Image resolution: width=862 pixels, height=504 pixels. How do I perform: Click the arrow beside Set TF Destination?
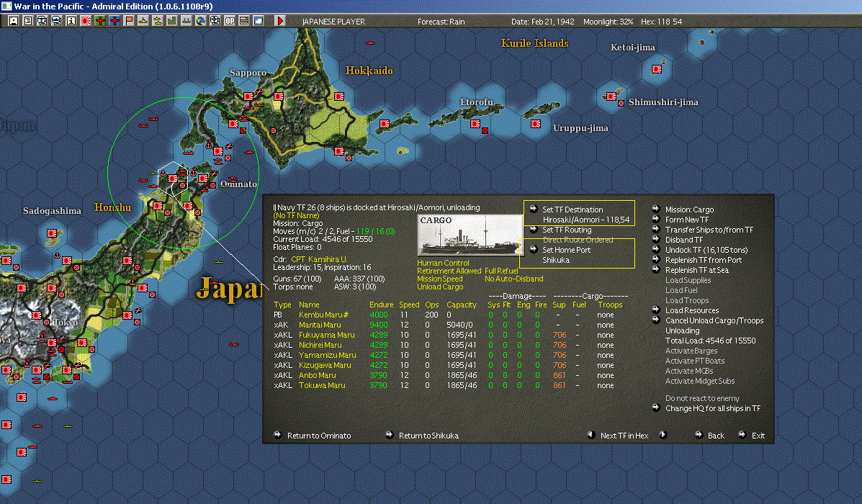(x=533, y=209)
